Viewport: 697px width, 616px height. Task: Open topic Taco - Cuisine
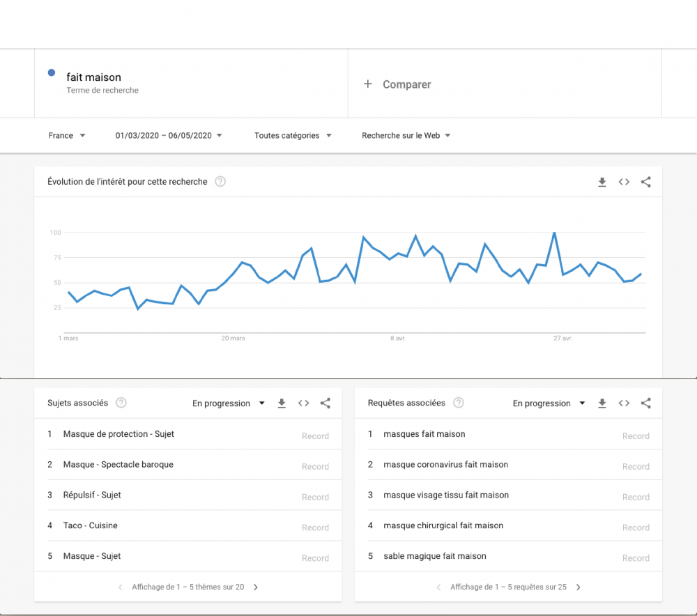90,525
